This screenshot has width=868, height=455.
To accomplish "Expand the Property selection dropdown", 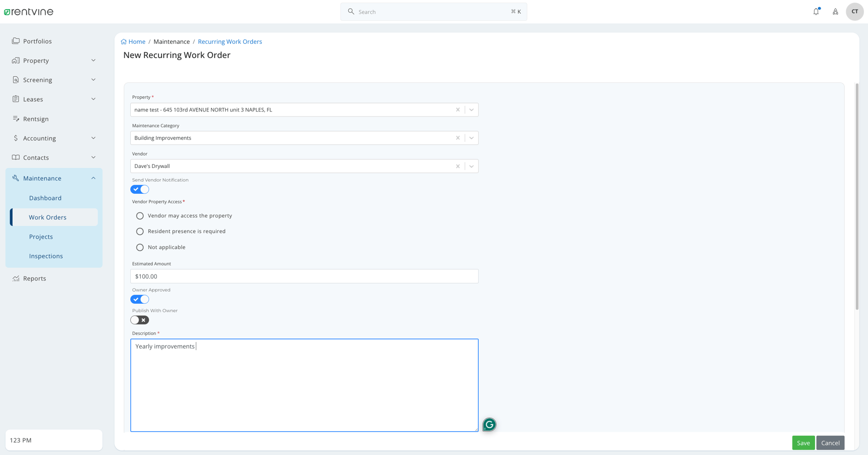I will (471, 109).
